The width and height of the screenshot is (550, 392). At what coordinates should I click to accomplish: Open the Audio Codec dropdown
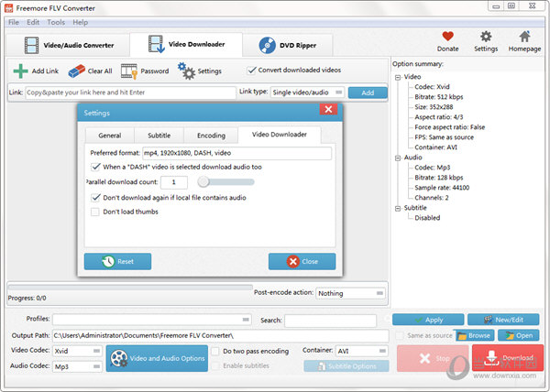[x=77, y=366]
